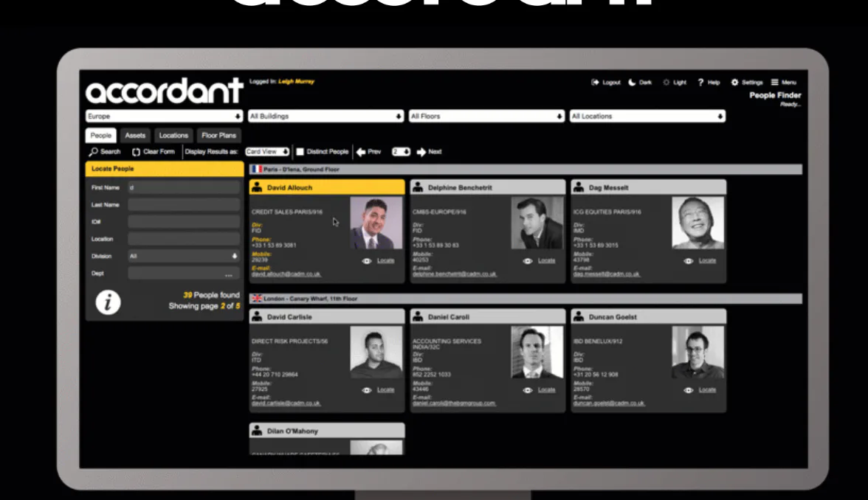The image size is (868, 500).
Task: Select the Floor Plans tab
Action: coord(218,136)
